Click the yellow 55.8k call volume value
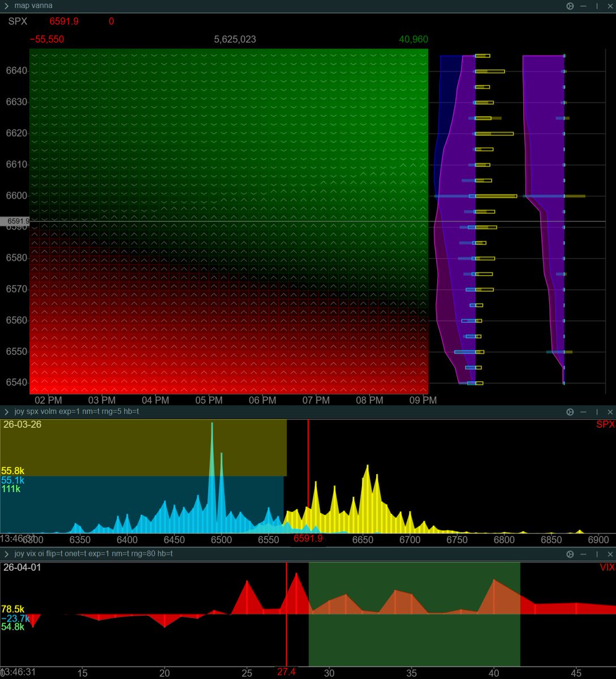The image size is (616, 679). [13, 471]
